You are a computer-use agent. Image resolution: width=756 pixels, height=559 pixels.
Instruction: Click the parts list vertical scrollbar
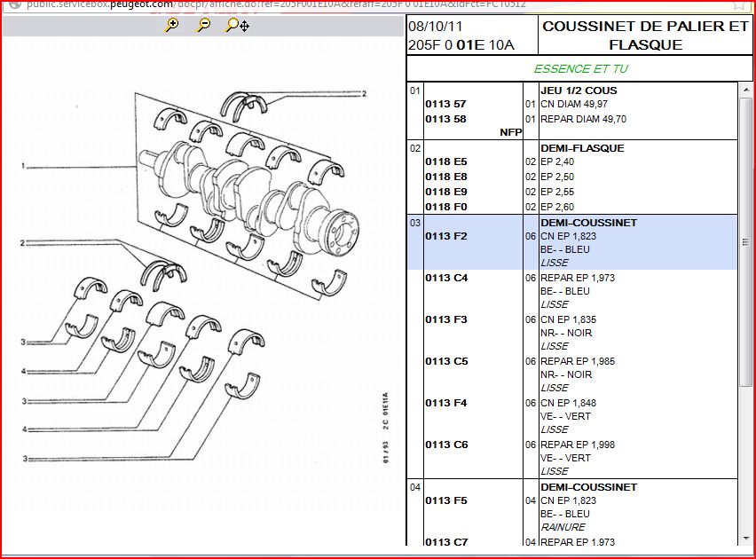pos(745,266)
